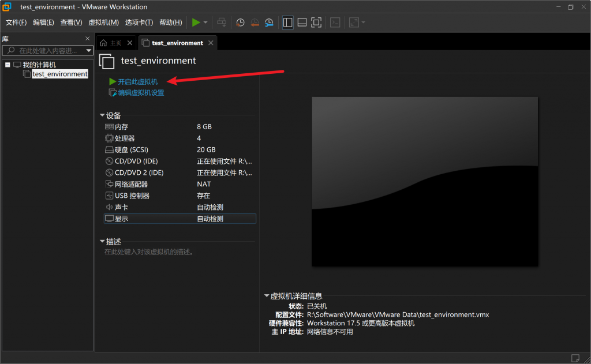
Task: Click the disc icon beside CD/DVD 2 (IDE)
Action: click(109, 173)
